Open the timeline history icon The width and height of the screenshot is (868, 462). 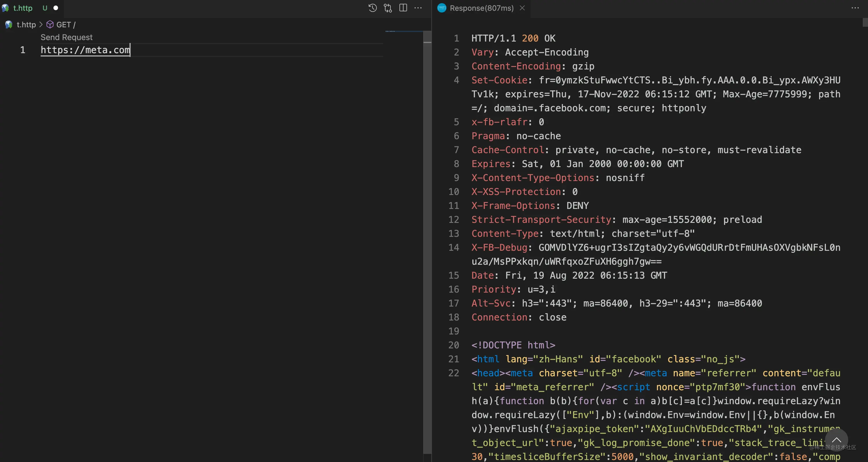[x=372, y=8]
